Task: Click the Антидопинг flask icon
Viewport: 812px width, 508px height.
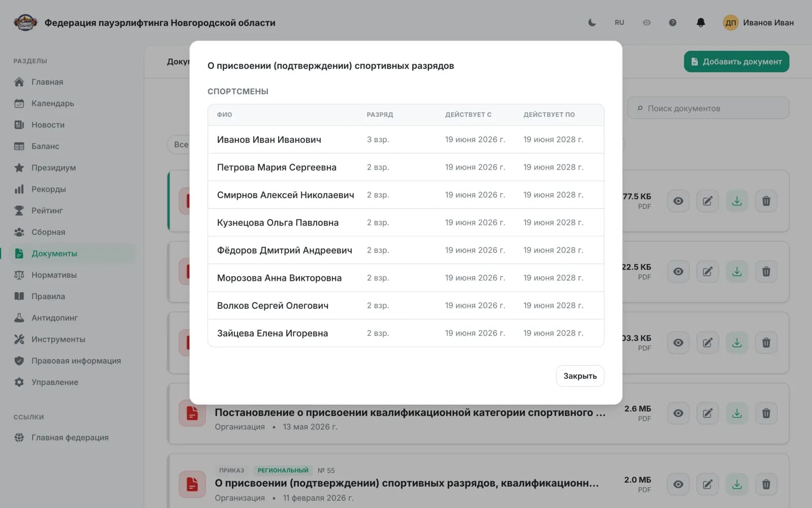Action: pyautogui.click(x=19, y=317)
